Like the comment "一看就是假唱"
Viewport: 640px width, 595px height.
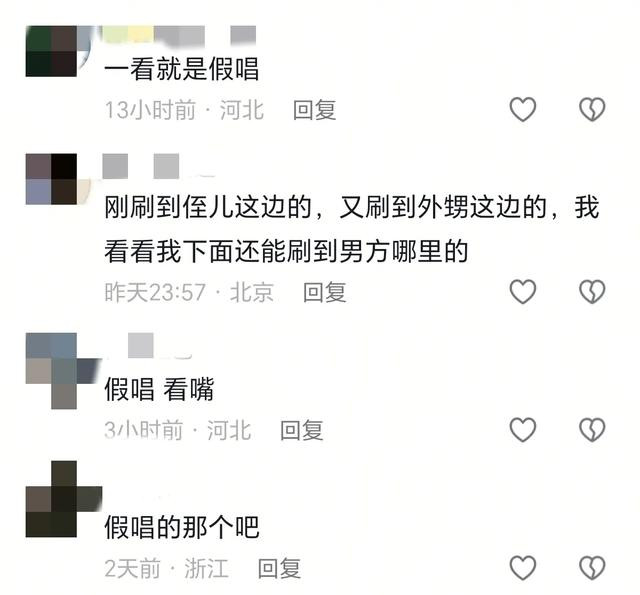(522, 109)
